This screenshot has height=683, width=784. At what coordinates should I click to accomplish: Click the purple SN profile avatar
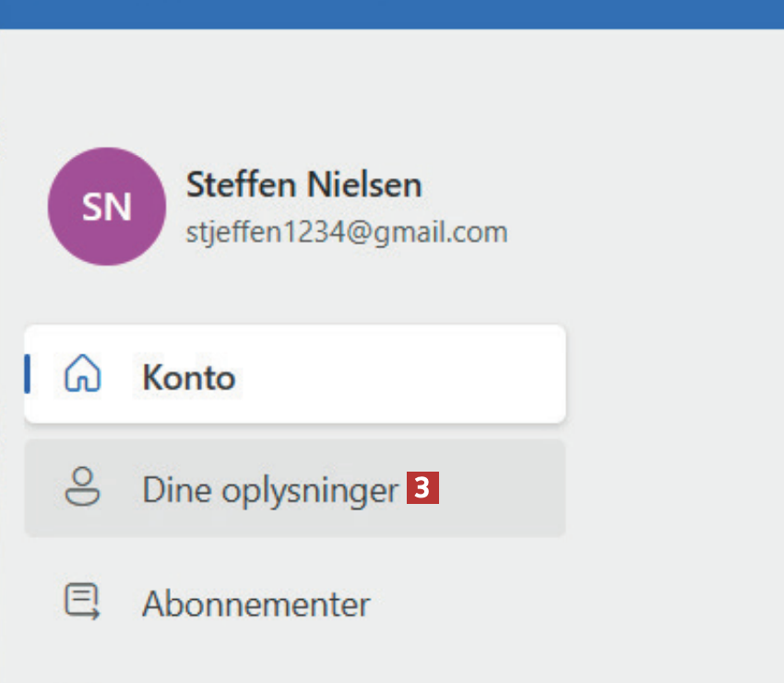click(x=106, y=207)
